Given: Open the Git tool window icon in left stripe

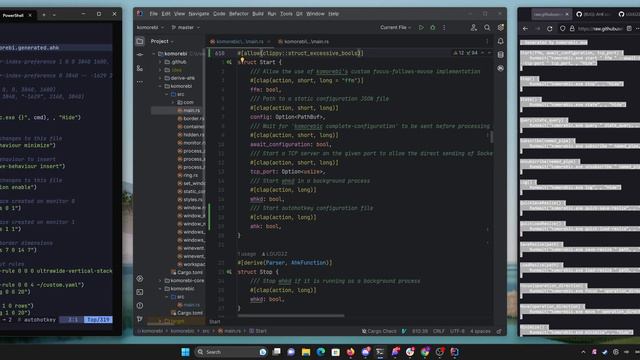Looking at the screenshot, I should click(x=140, y=319).
